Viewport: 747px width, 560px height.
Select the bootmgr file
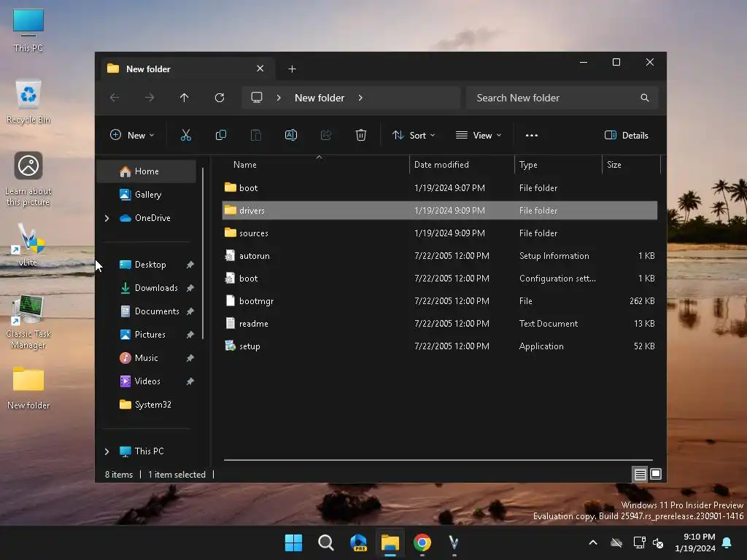pyautogui.click(x=440, y=301)
